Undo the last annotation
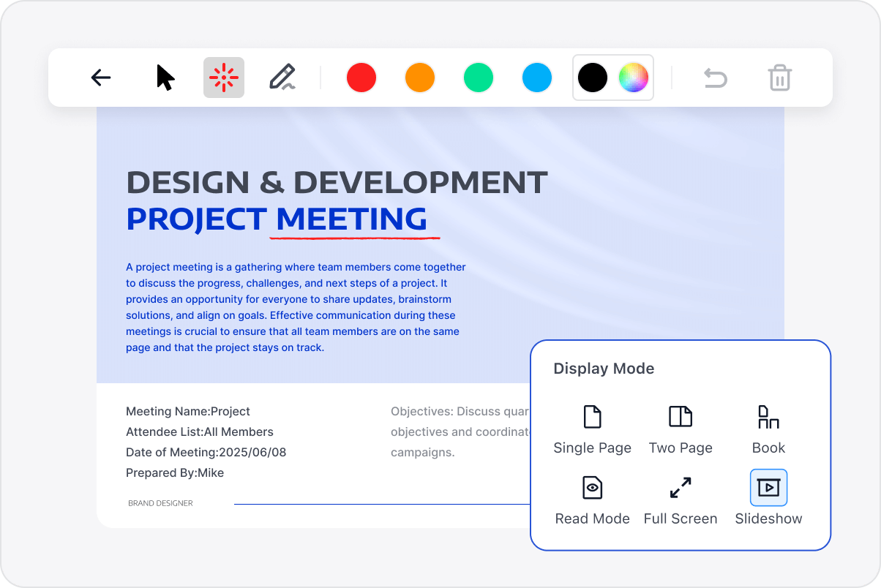 click(x=715, y=78)
